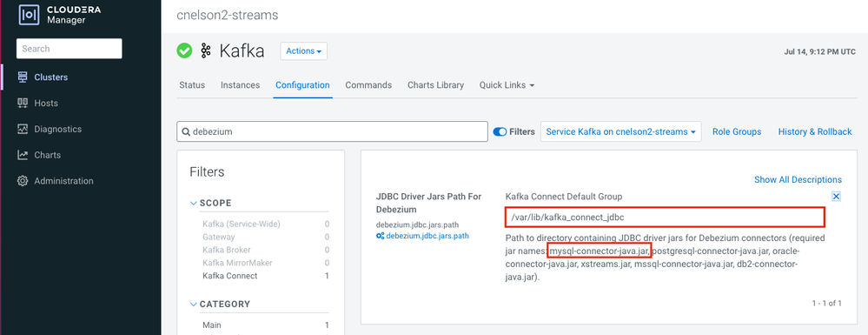Click the Administration gear icon

pyautogui.click(x=23, y=181)
